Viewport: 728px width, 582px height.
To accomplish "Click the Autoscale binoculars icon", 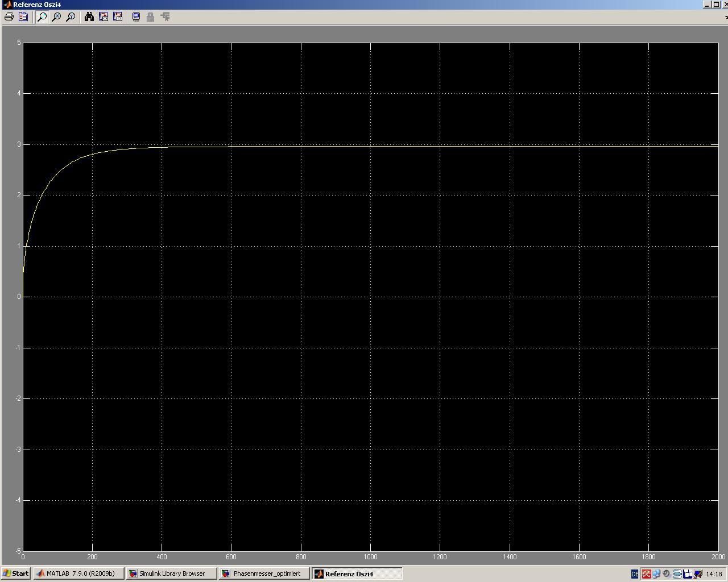I will [x=89, y=17].
